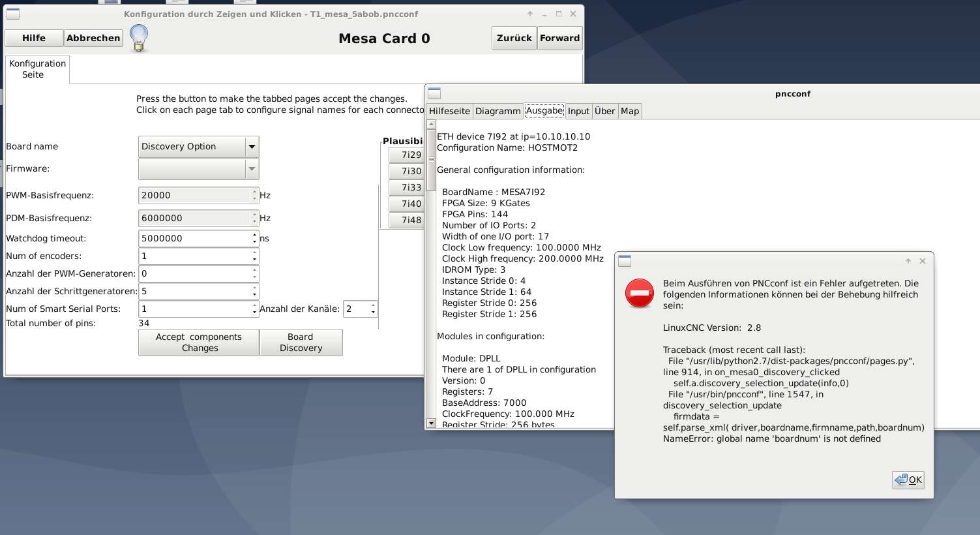The image size is (980, 535).
Task: Increase PWM-Generatoren count stepper
Action: point(255,269)
